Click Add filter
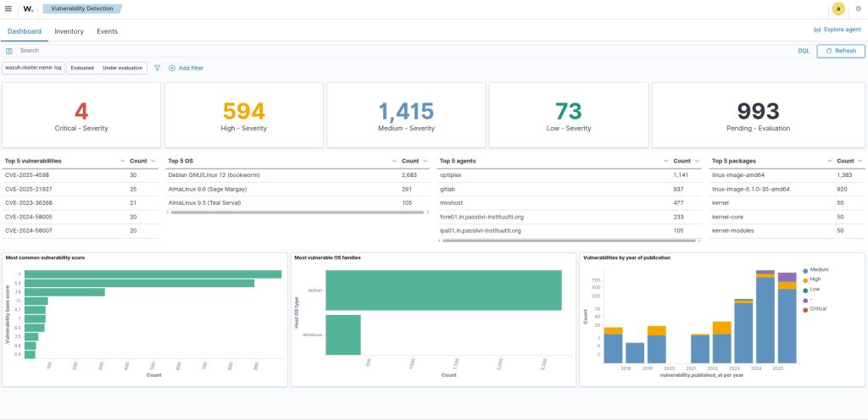 click(186, 68)
